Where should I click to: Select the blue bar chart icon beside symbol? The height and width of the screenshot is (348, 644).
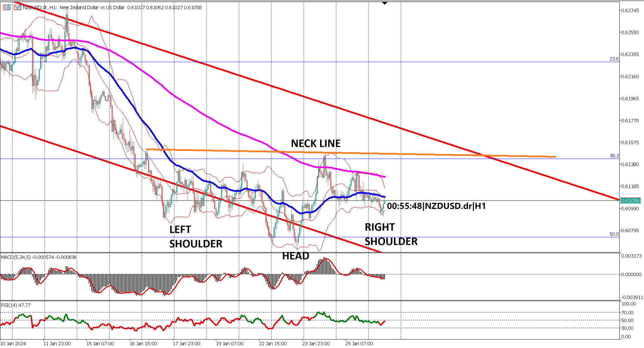(19, 7)
